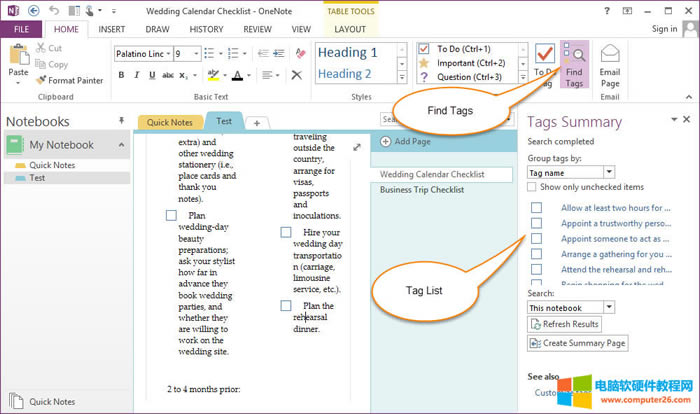Check the 'Plan the rehearsal dinner' box
The height and width of the screenshot is (414, 700).
point(287,306)
